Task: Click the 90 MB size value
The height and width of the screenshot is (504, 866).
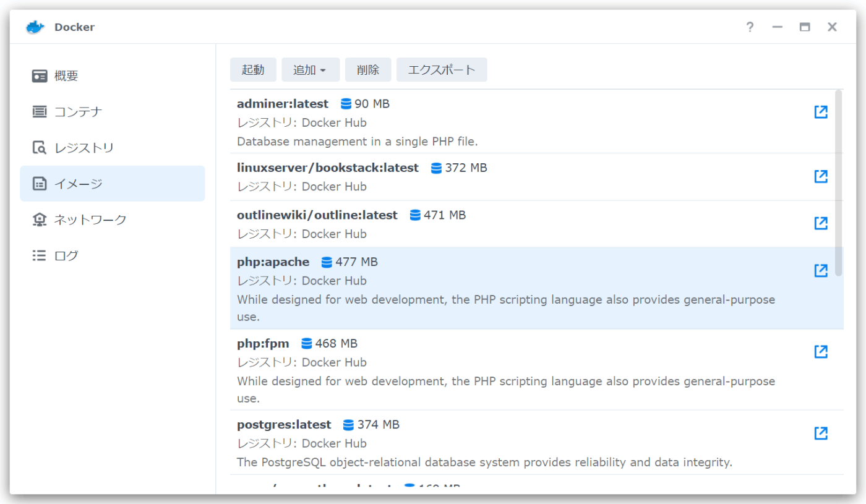Action: [x=372, y=104]
